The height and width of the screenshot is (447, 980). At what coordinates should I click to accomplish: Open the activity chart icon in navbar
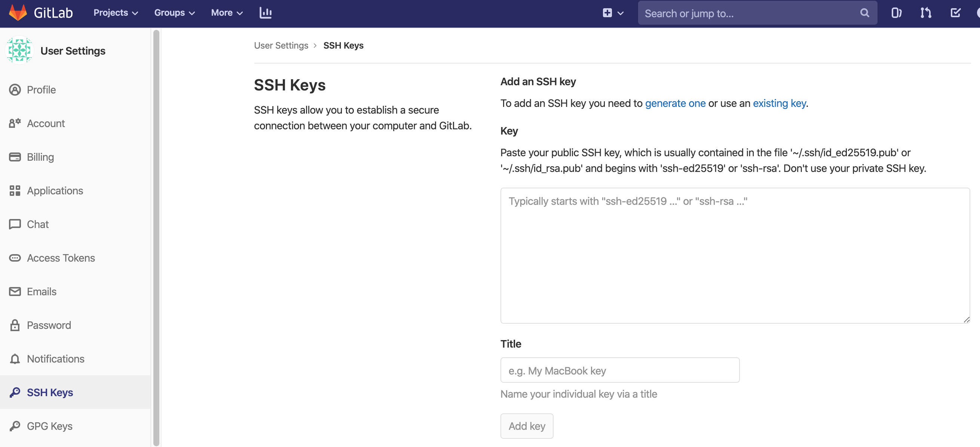click(265, 13)
